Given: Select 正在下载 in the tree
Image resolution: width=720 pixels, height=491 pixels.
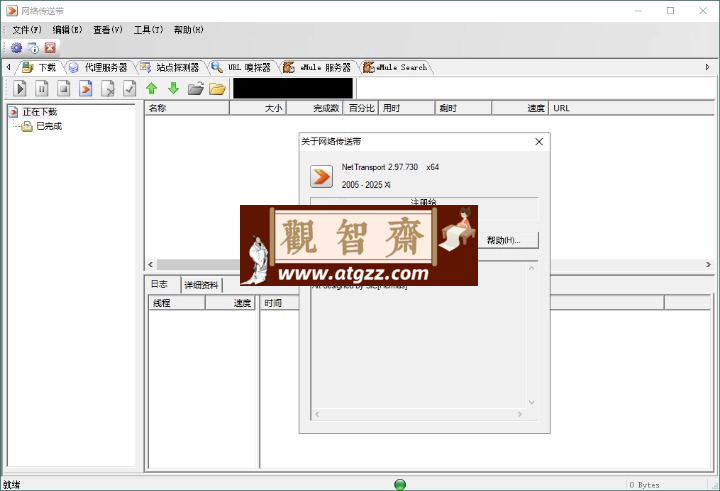Looking at the screenshot, I should [x=39, y=112].
